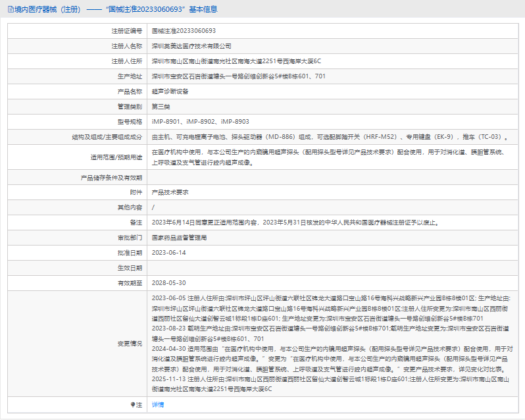The image size is (525, 420).
Task: Click the approval date 2023-06-14
Action: pyautogui.click(x=168, y=253)
